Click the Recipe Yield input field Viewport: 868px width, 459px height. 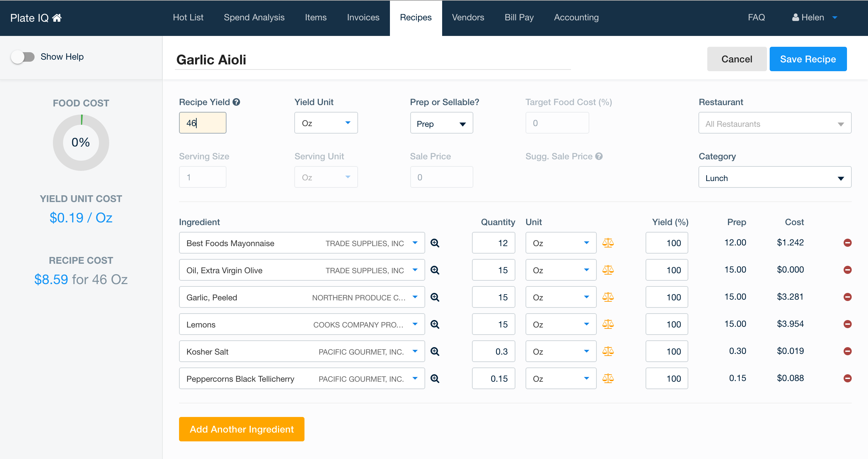(x=202, y=123)
